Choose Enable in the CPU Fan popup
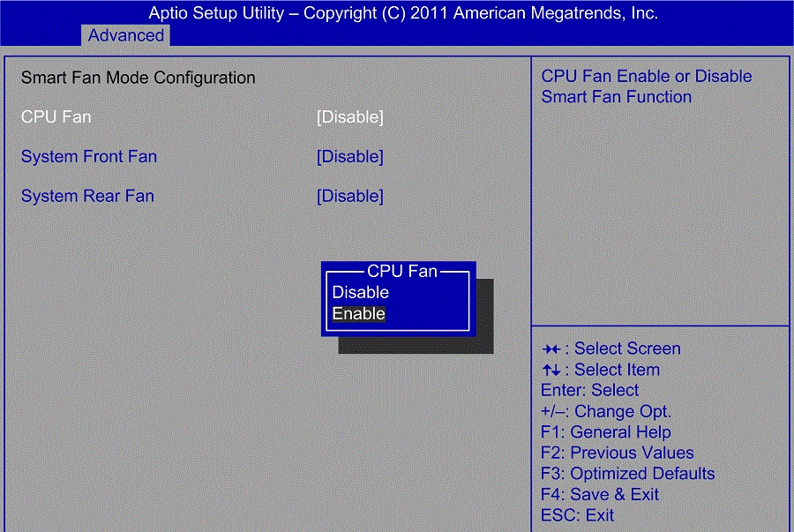Image resolution: width=794 pixels, height=532 pixels. click(359, 314)
